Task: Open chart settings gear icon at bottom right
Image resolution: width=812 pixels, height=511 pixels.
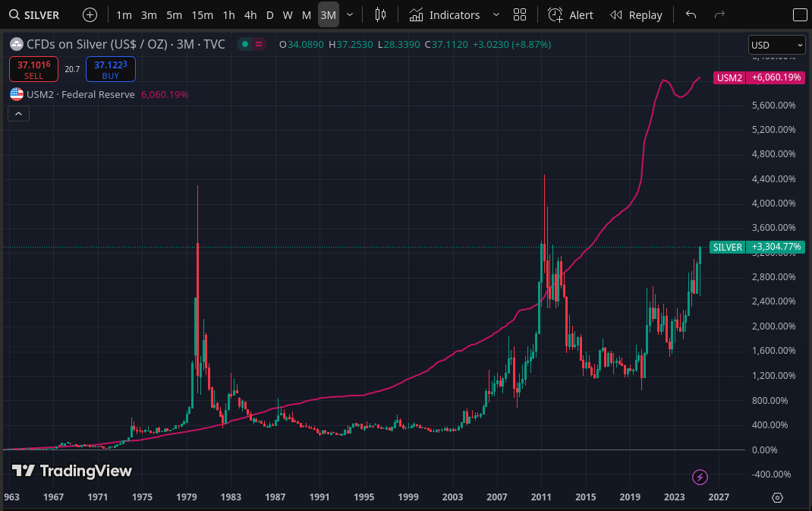Action: coord(777,497)
